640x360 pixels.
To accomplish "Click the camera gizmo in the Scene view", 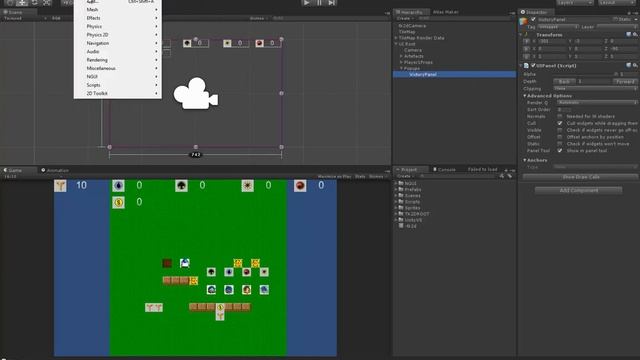I will click(x=196, y=93).
